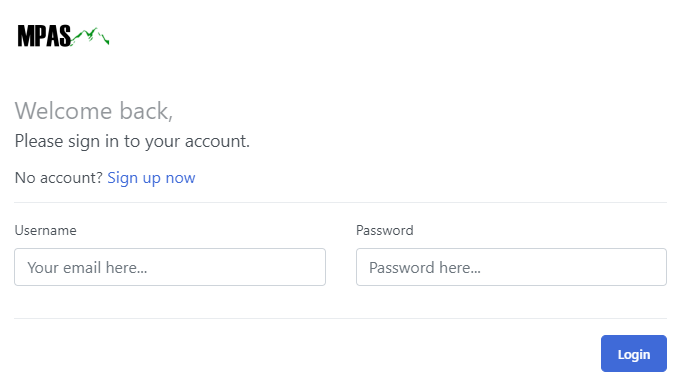Focus the Password input field

(x=511, y=267)
